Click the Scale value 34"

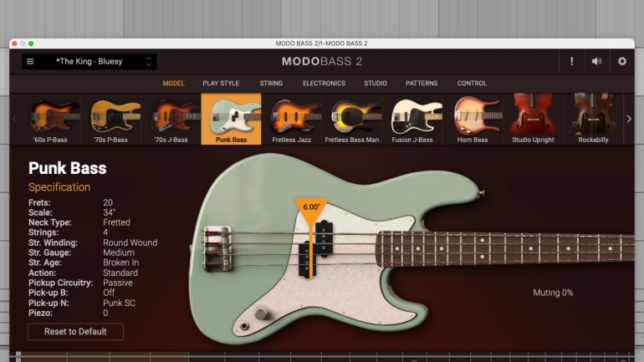pos(110,212)
